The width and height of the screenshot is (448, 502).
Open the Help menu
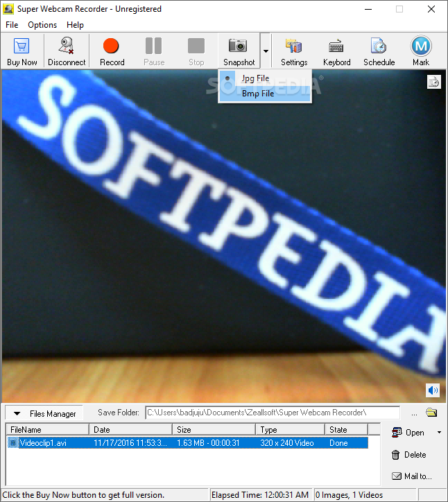point(76,25)
